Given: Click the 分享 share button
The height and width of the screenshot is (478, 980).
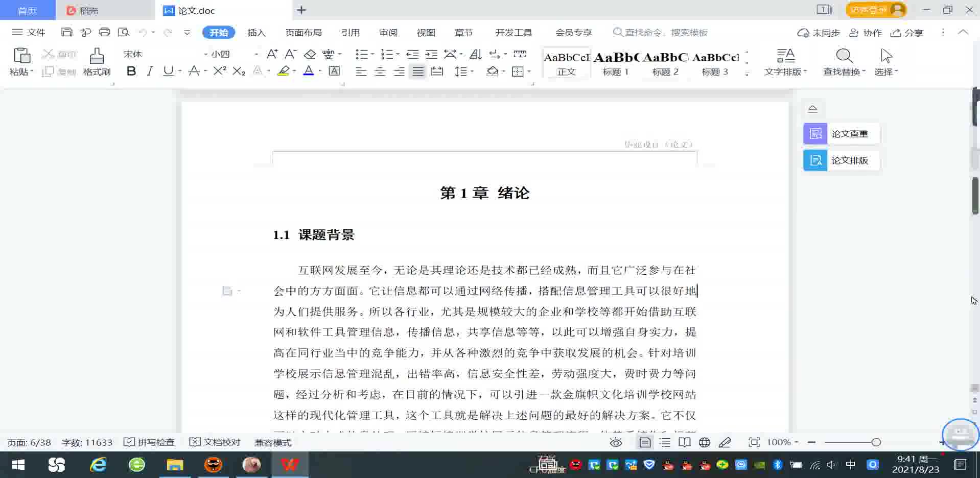Looking at the screenshot, I should [907, 33].
